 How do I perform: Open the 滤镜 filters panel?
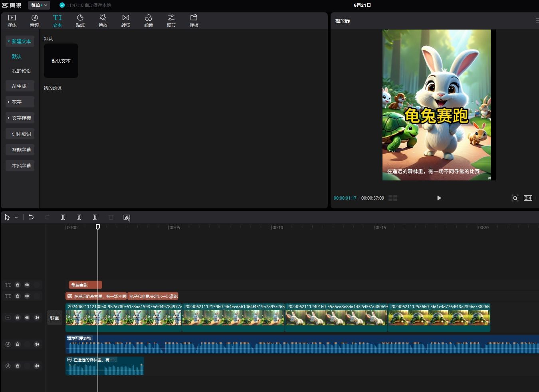click(x=149, y=21)
